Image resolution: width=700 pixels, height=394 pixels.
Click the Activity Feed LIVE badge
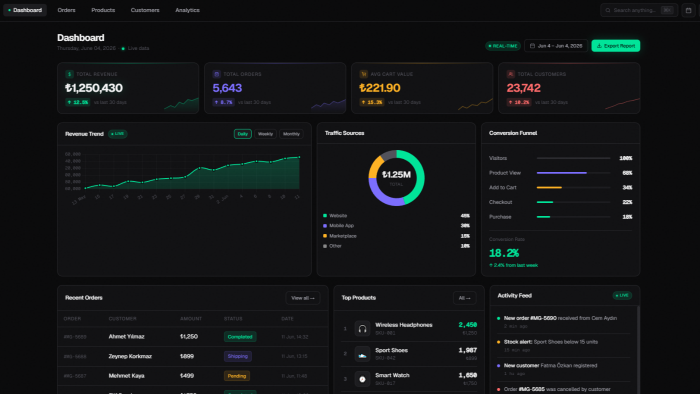pyautogui.click(x=622, y=295)
